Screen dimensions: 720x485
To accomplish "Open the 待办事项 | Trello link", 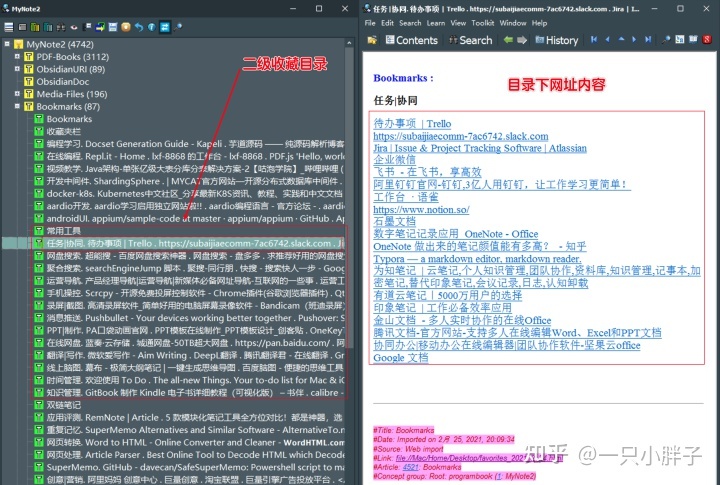I will click(x=412, y=124).
